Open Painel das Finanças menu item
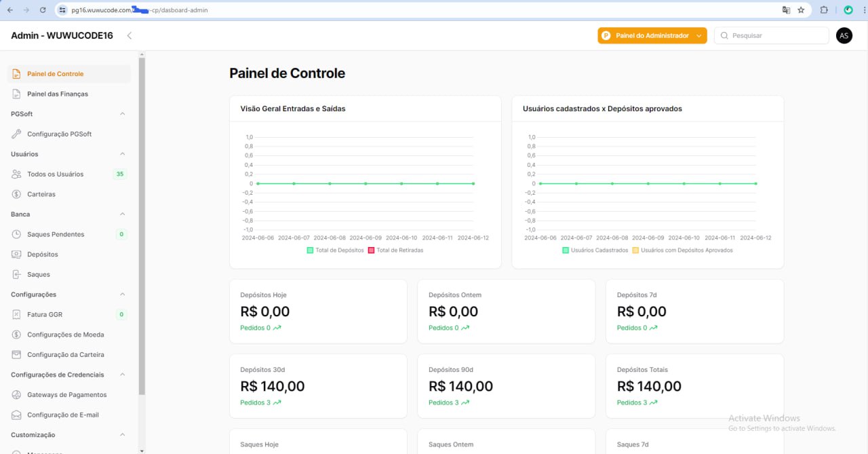The height and width of the screenshot is (454, 868). point(57,94)
